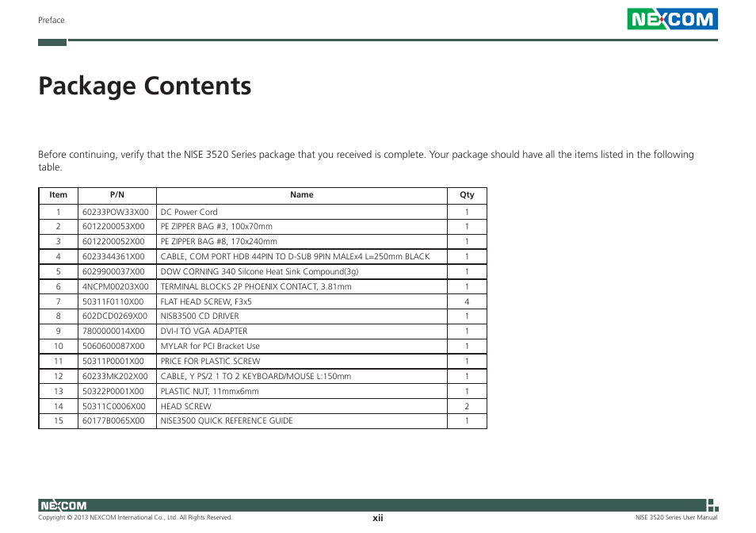Click part number 6012200053X00
Image resolution: width=756 pixels, height=533 pixels.
[113, 227]
